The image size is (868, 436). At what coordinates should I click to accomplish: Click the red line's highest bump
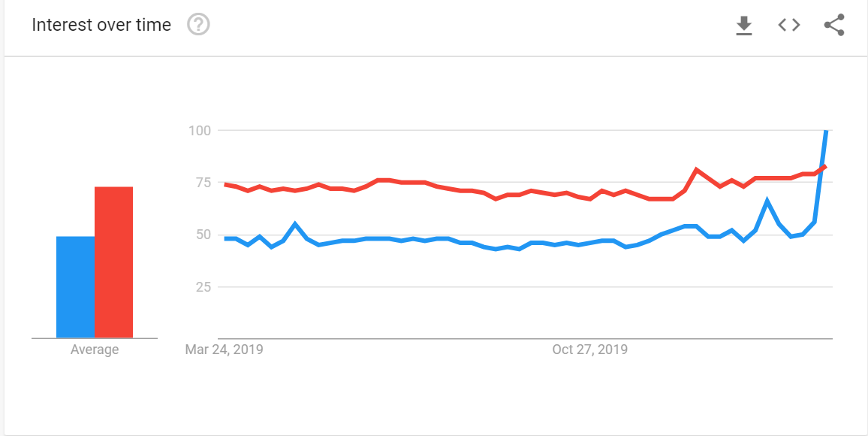[x=697, y=170]
